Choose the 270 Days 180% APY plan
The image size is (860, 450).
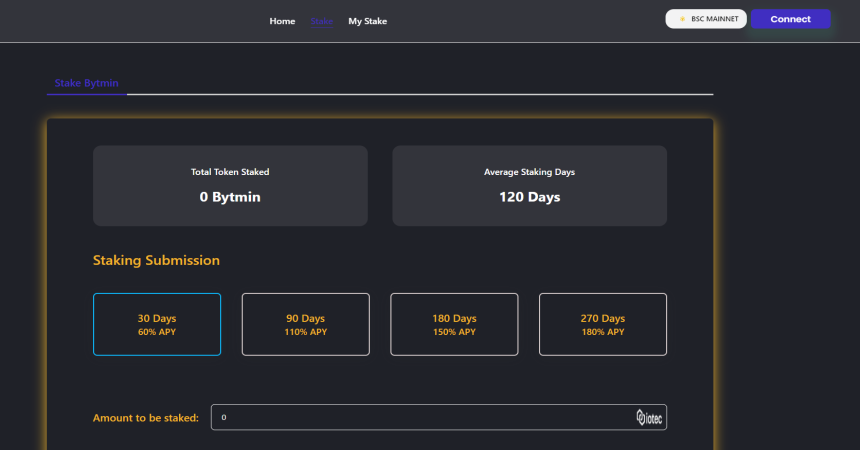point(602,324)
